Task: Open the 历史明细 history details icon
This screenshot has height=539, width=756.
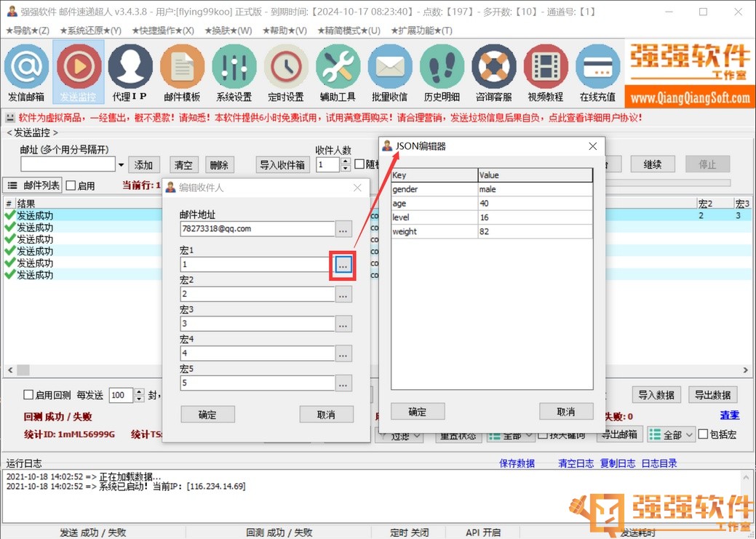Action: 442,72
